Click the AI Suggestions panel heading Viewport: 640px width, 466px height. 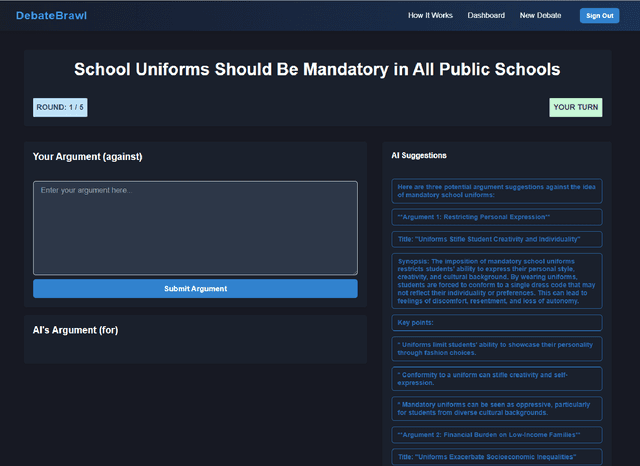coord(419,156)
